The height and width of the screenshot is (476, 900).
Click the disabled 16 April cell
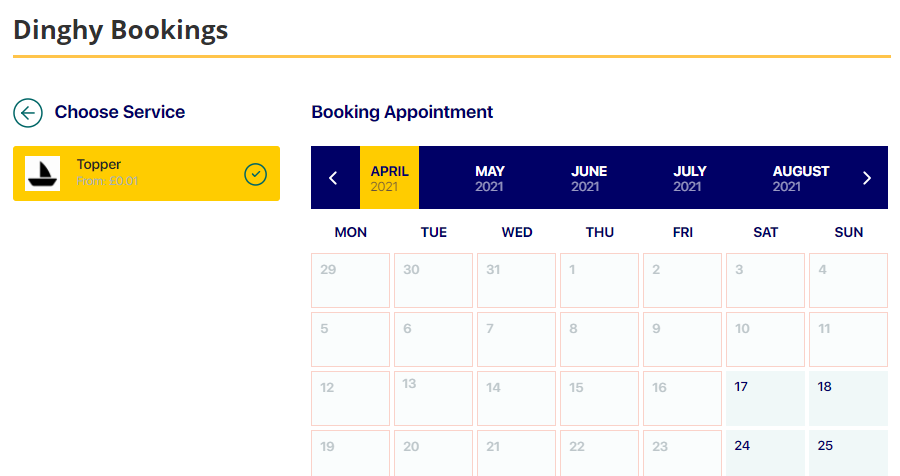pyautogui.click(x=682, y=399)
